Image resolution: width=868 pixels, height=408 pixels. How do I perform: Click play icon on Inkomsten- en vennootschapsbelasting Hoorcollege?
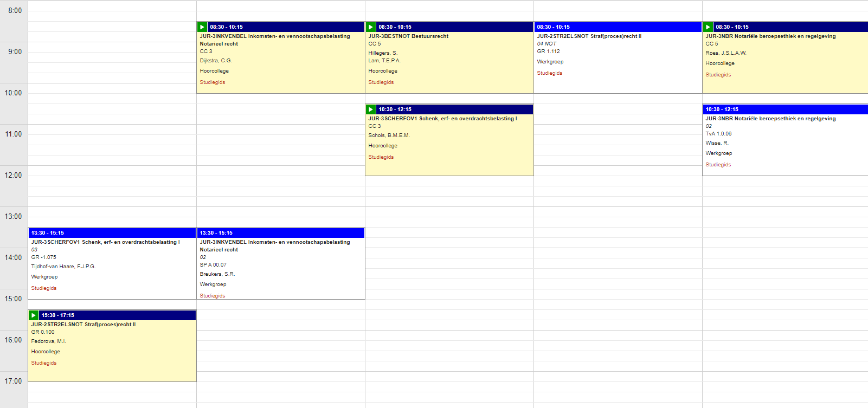(202, 27)
